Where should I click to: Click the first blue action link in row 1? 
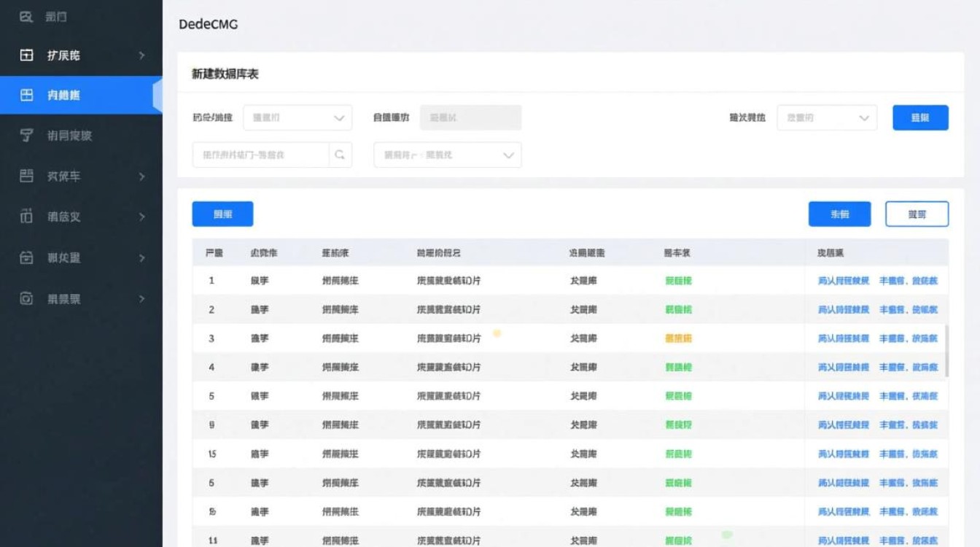click(x=843, y=281)
